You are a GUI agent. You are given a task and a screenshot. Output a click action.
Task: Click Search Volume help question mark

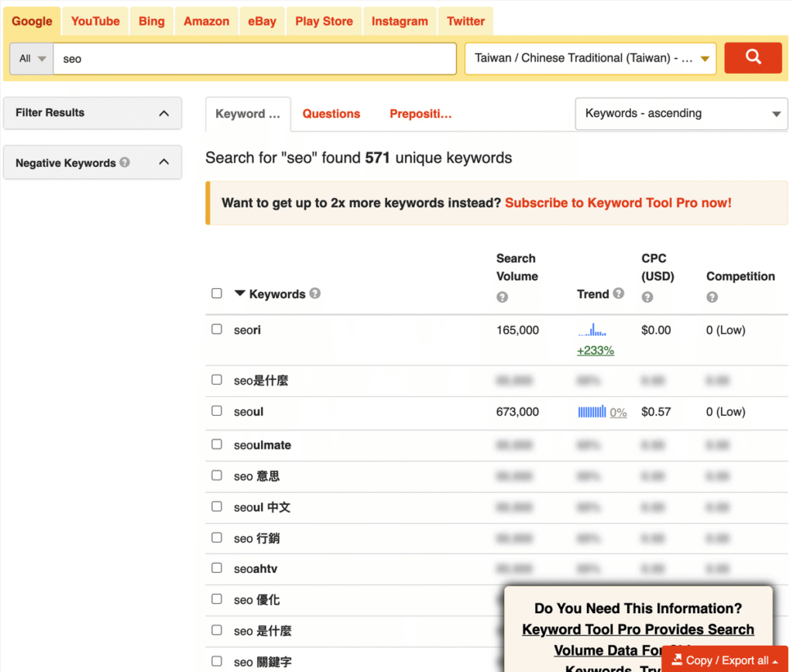click(x=502, y=297)
